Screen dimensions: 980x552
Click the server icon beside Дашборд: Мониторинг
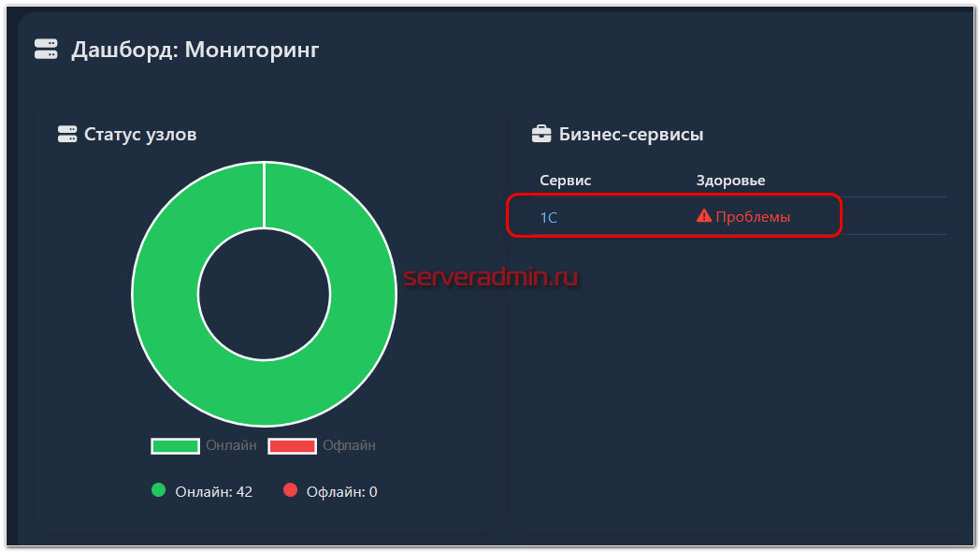46,49
